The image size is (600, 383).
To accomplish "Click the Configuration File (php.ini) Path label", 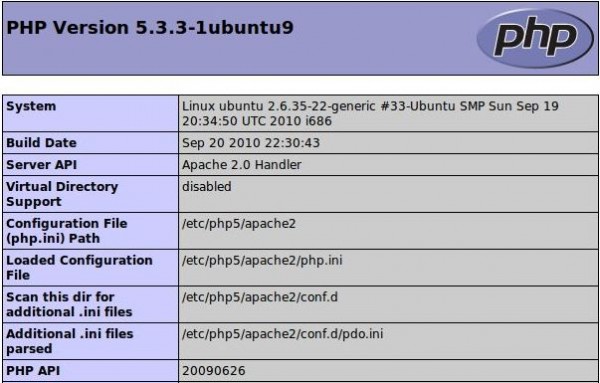I will 67,231.
